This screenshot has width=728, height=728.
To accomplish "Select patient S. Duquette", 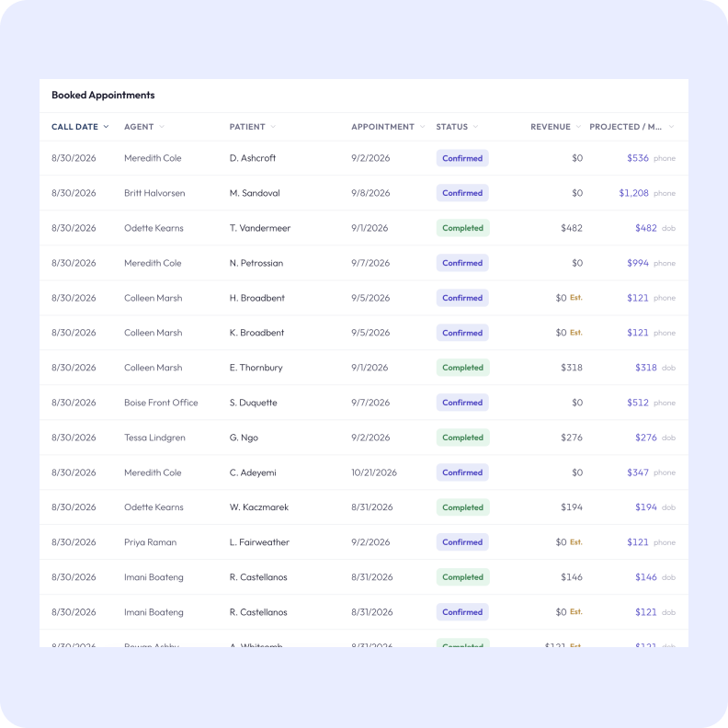I will 253,403.
